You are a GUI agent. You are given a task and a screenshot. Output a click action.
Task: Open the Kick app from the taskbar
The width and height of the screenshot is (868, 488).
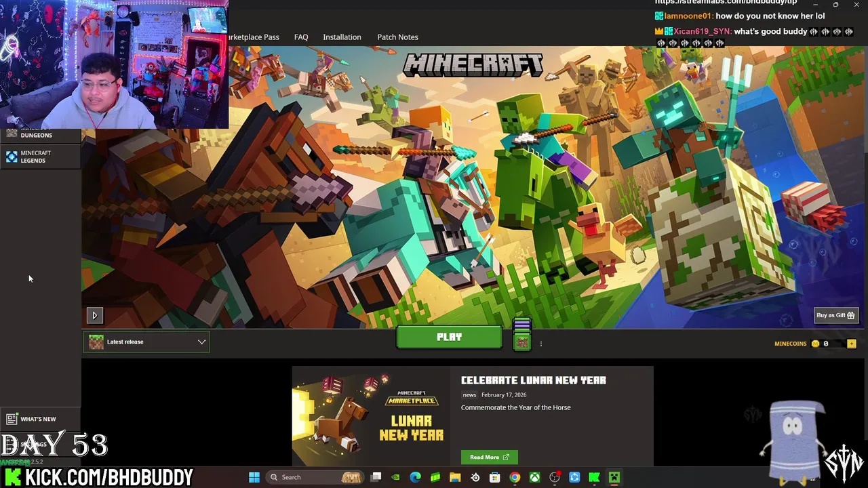[594, 477]
